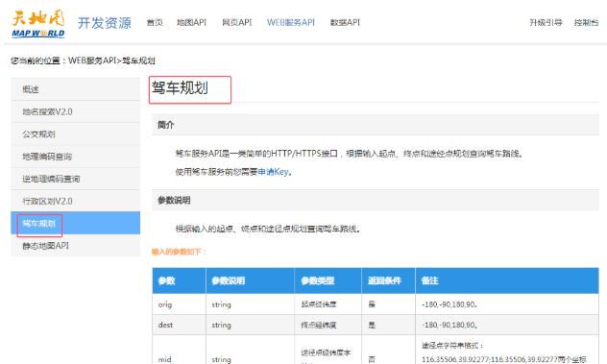Screen dimensions: 607x364
Task: Open the 数据API nav menu
Action: click(x=345, y=22)
